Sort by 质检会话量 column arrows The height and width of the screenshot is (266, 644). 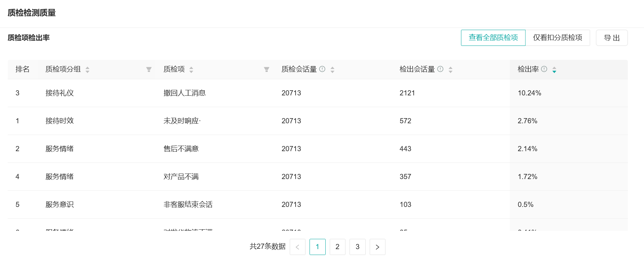coord(332,70)
